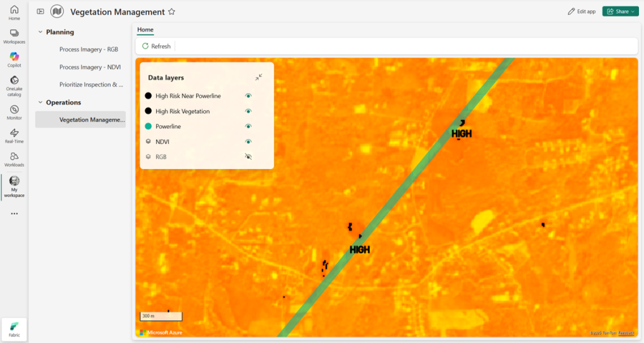This screenshot has height=343, width=644.
Task: Favorite the app with the star icon
Action: click(172, 11)
